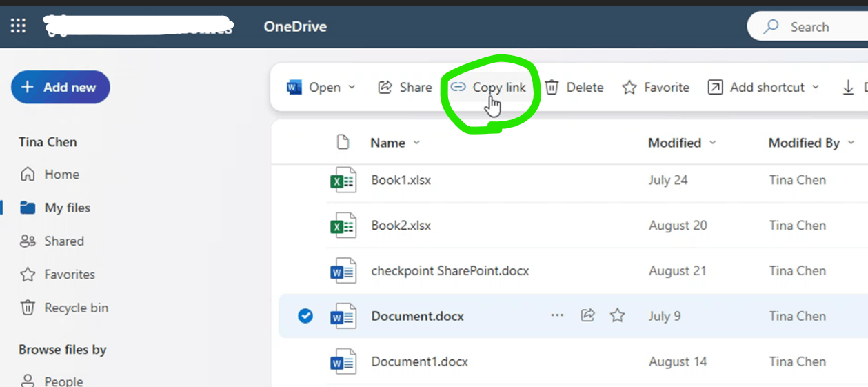Click August 14 date on Document1.docx row
Viewport: 868px width, 387px height.
tap(678, 361)
